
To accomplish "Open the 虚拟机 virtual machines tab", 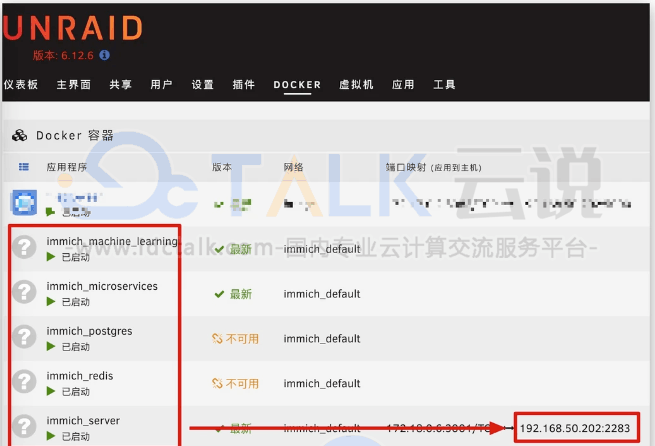I will pyautogui.click(x=356, y=84).
